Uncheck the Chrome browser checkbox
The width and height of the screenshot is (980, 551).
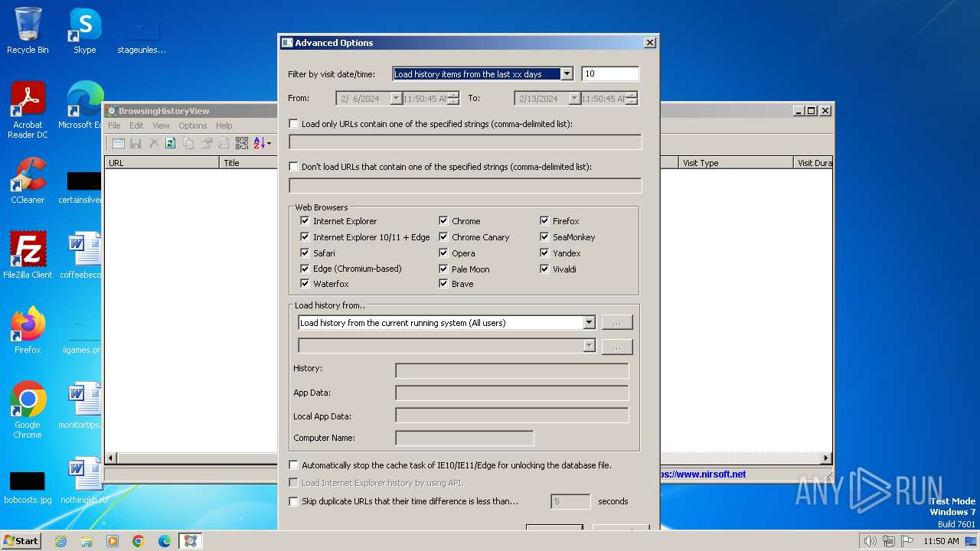tap(443, 221)
